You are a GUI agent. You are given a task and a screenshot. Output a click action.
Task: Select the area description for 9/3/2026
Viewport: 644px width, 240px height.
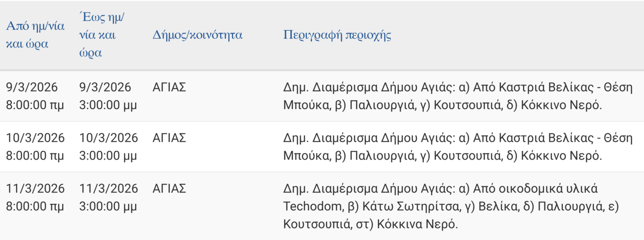(x=458, y=96)
